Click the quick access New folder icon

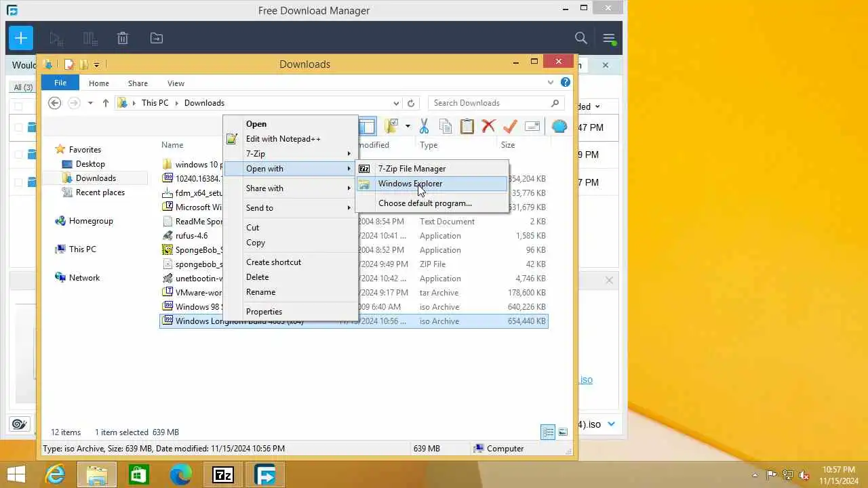point(84,64)
